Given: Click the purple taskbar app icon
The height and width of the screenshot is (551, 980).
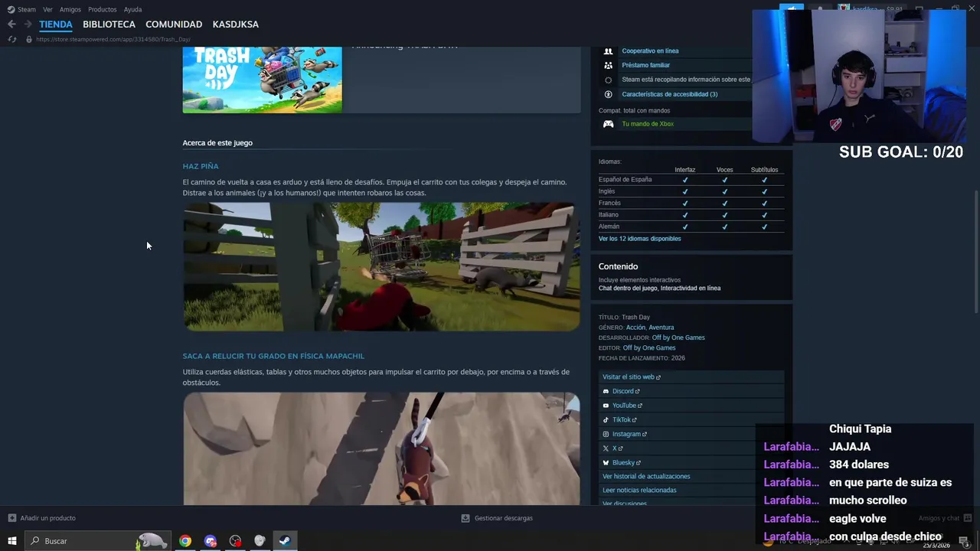Looking at the screenshot, I should click(211, 541).
